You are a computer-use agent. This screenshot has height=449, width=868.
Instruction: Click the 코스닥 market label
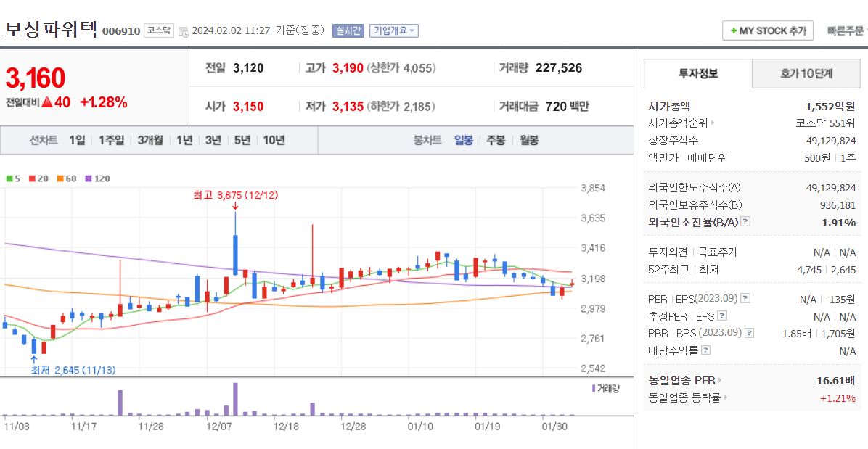tap(160, 30)
